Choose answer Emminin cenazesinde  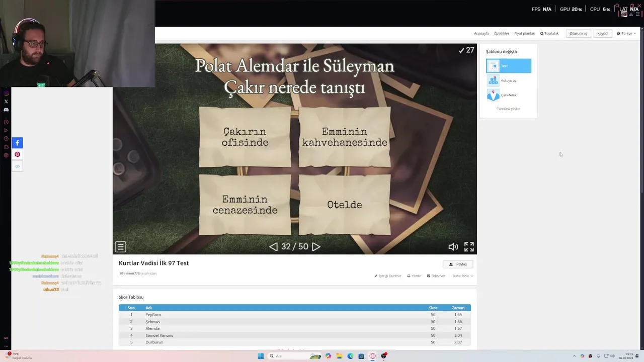point(245,205)
